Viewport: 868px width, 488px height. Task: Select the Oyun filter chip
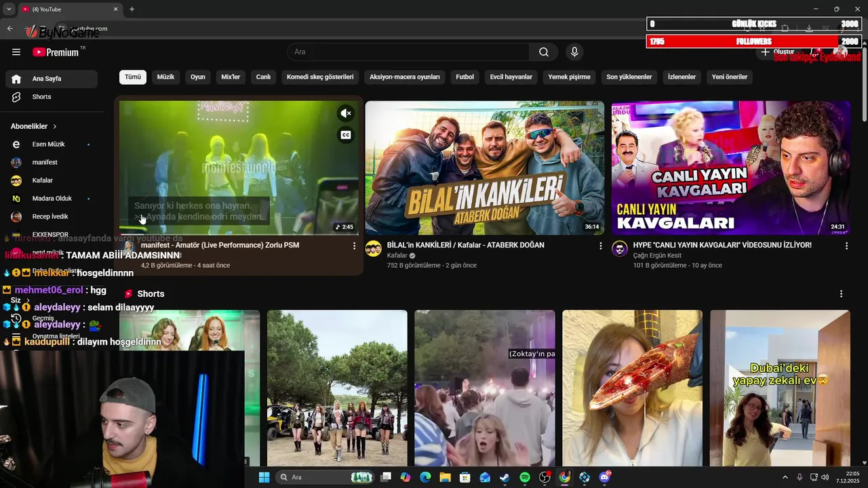click(197, 77)
